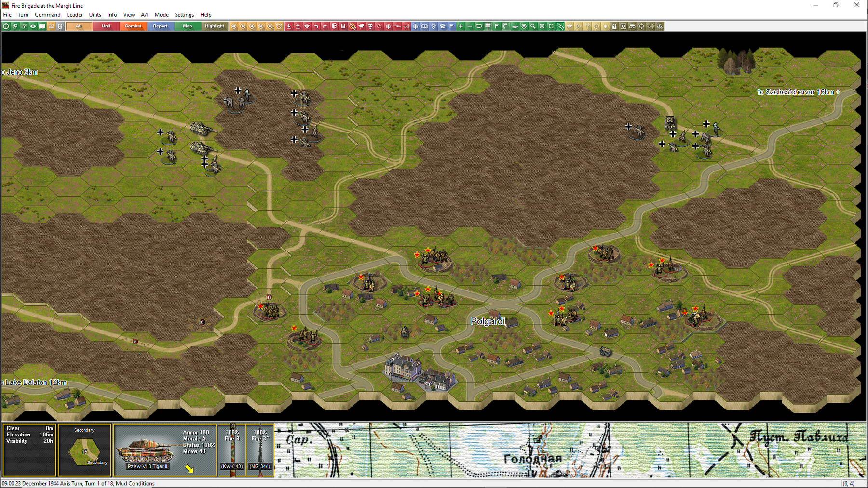Toggle the eye visibility toolbar icon

pyautogui.click(x=33, y=26)
